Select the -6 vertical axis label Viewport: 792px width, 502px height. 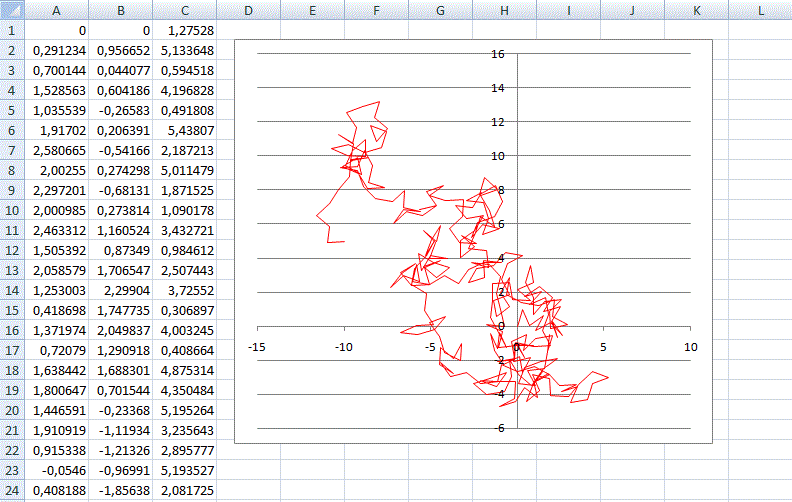497,428
